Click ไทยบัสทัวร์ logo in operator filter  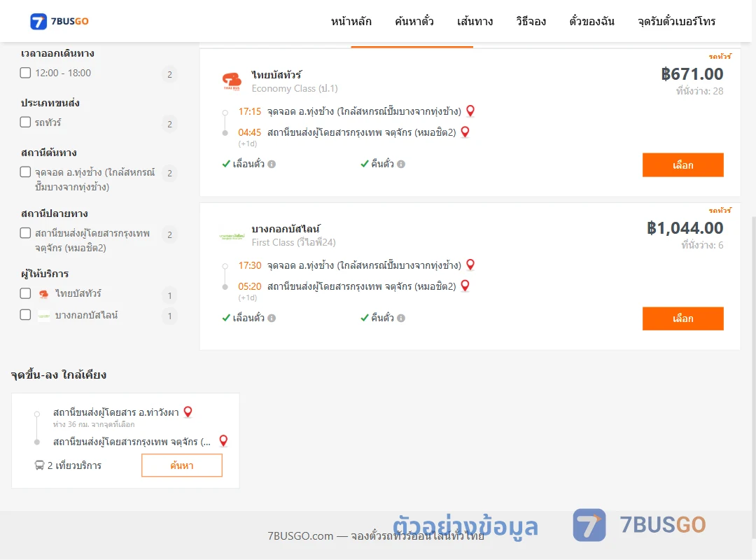(44, 294)
